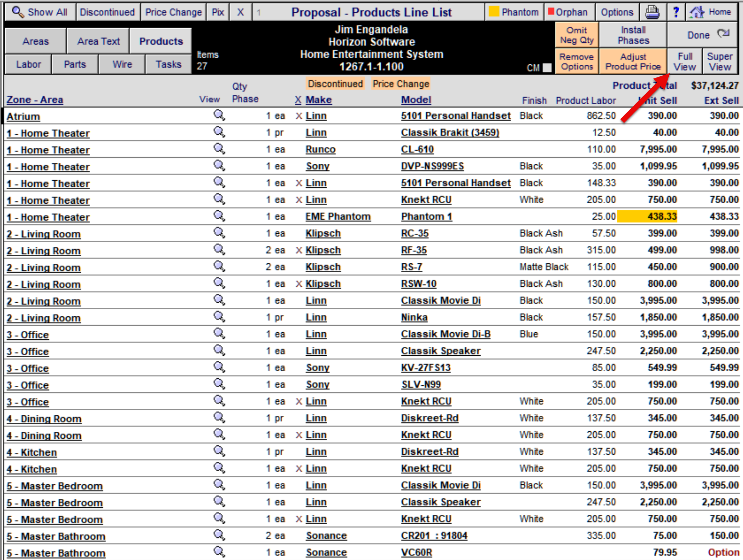The image size is (743, 560).
Task: Toggle X mark on Klipsch RF-35 row
Action: [299, 250]
